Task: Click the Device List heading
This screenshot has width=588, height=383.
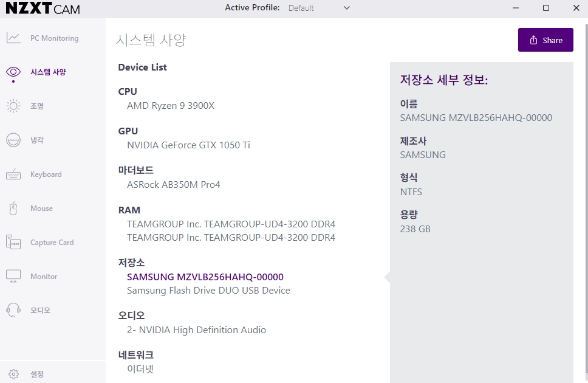Action: [x=143, y=67]
